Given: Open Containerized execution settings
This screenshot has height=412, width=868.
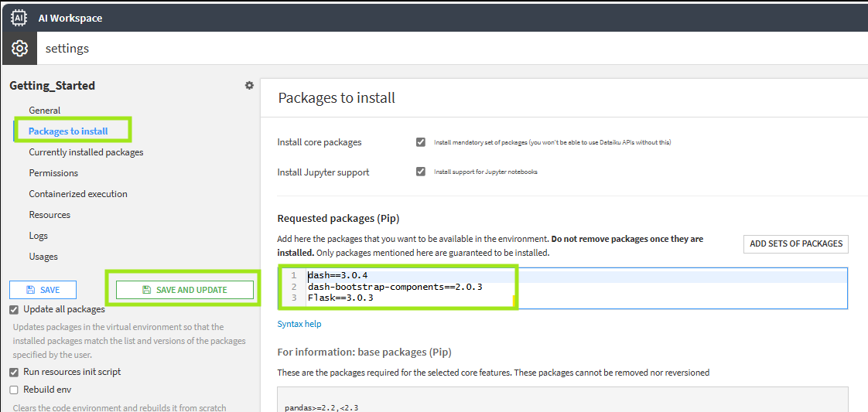Looking at the screenshot, I should [78, 194].
